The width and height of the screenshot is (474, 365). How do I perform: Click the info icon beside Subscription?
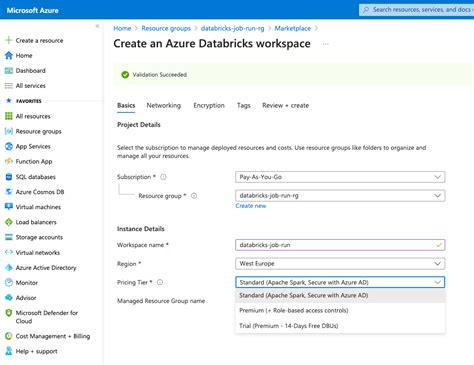click(163, 177)
